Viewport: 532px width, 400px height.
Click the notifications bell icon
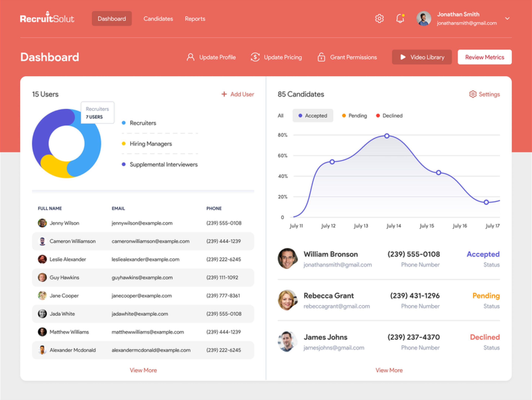point(400,19)
